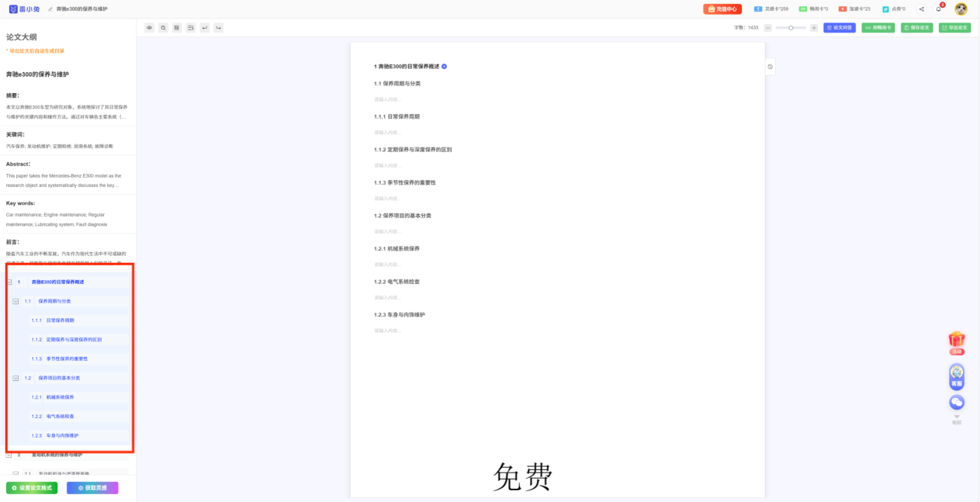Undo the last edit with the undo arrow
Image resolution: width=980 pixels, height=502 pixels.
(x=205, y=27)
